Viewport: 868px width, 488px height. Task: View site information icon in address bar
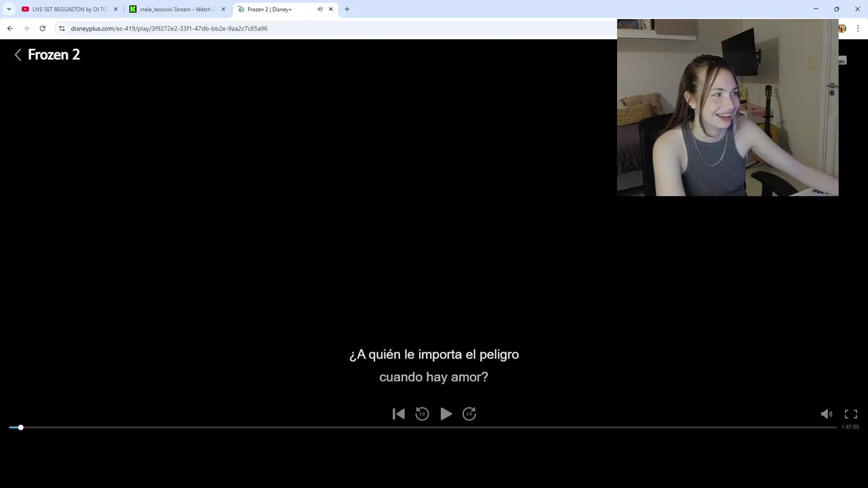point(62,28)
